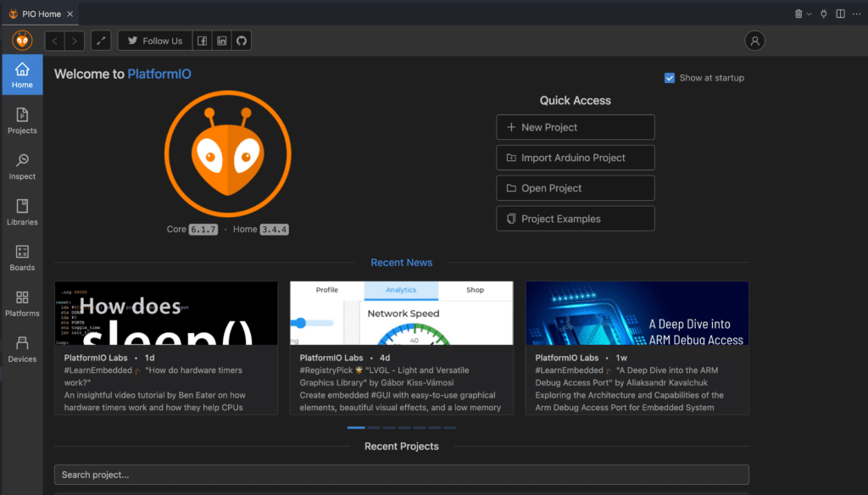This screenshot has height=495, width=868.
Task: Select the PIO Home editor tab
Action: 37,14
